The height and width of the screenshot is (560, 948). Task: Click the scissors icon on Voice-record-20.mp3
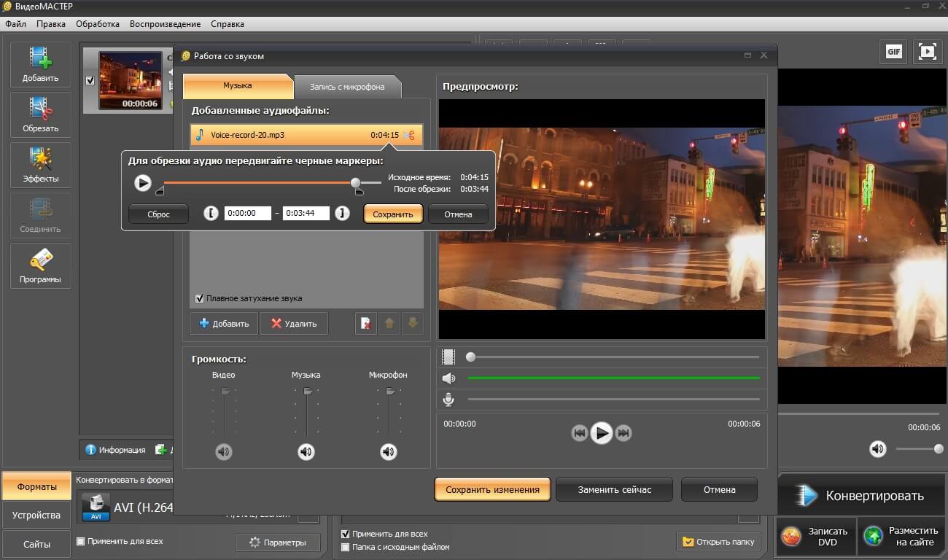click(408, 135)
